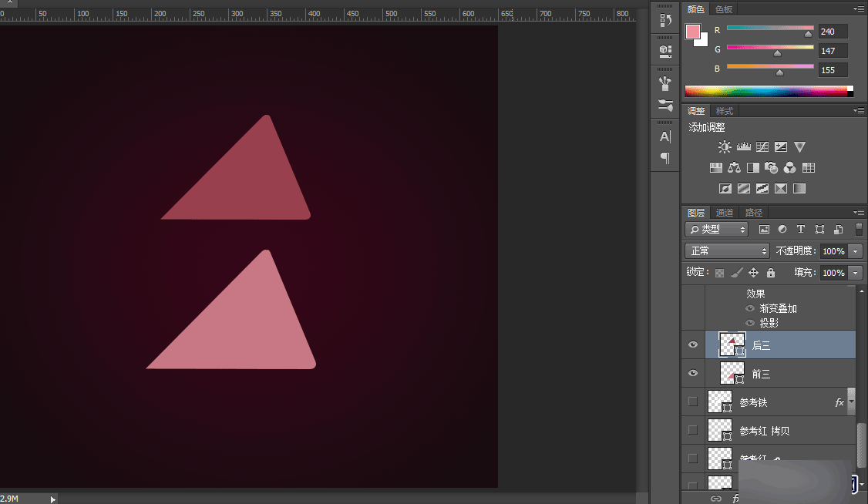This screenshot has height=504, width=868.
Task: Lock layer position
Action: point(753,273)
